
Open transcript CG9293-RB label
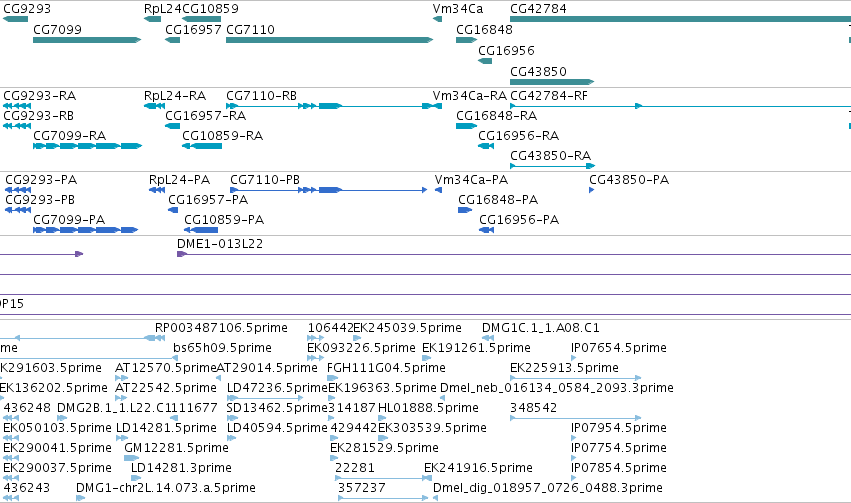coord(39,116)
